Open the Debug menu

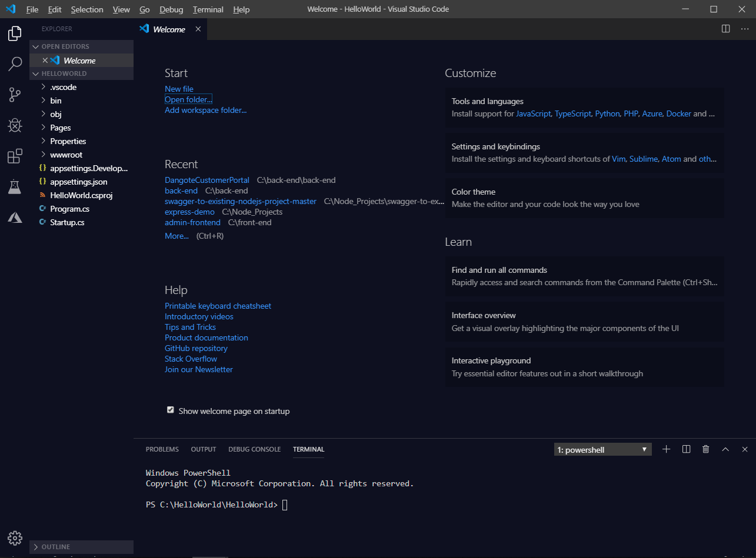tap(171, 9)
